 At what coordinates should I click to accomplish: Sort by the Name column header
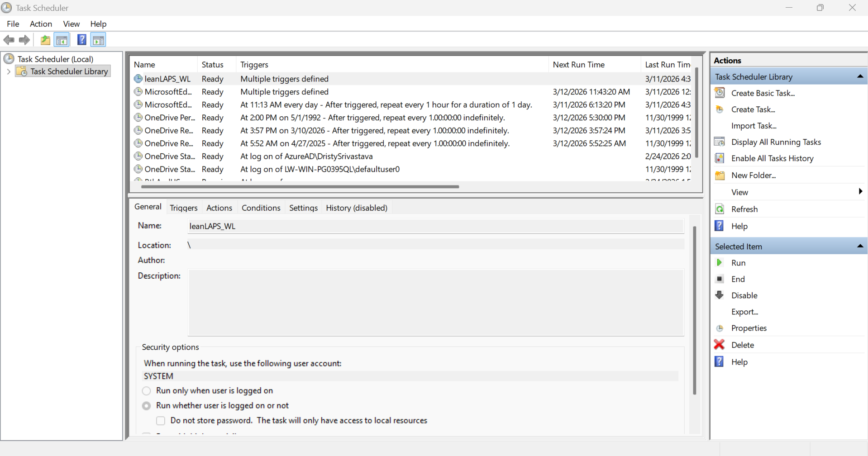pos(164,65)
